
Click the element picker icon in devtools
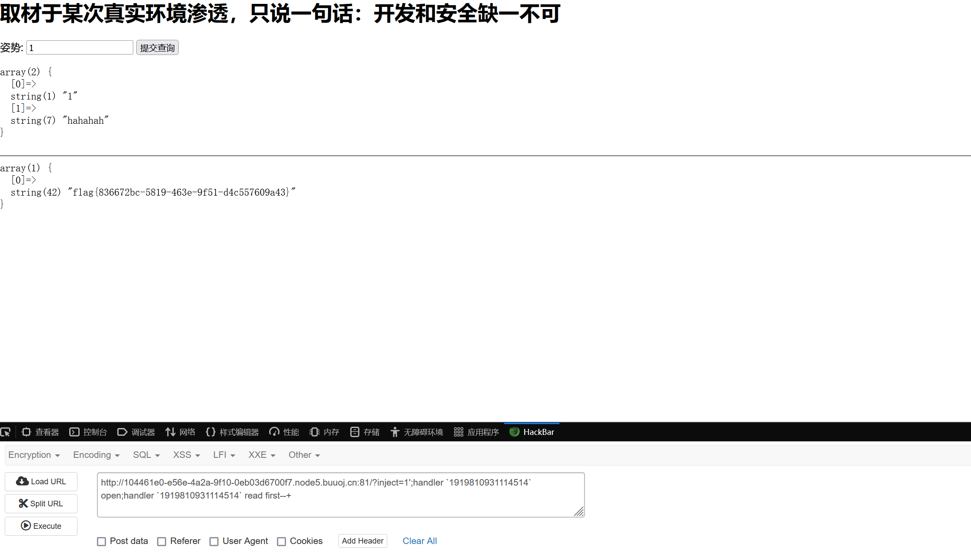[6, 432]
